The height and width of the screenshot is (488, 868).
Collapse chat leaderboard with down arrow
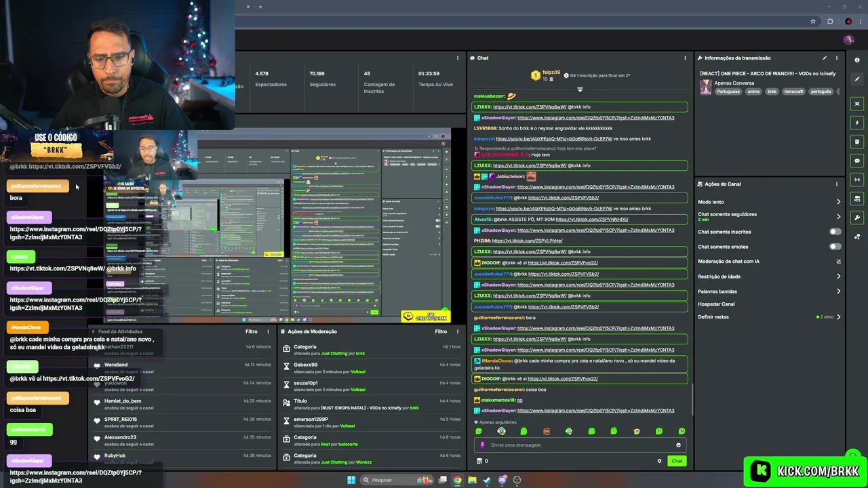pyautogui.click(x=580, y=89)
